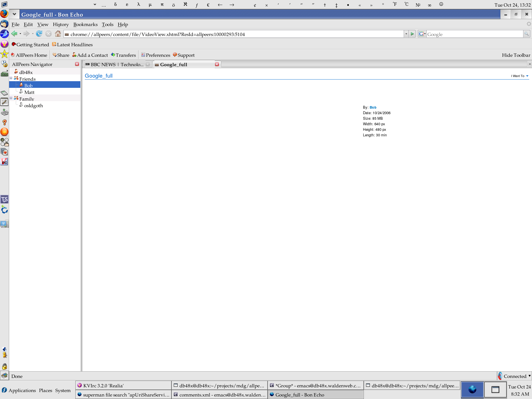This screenshot has width=532, height=399.
Task: Click the window menu arrow in the title bar
Action: coord(14,14)
